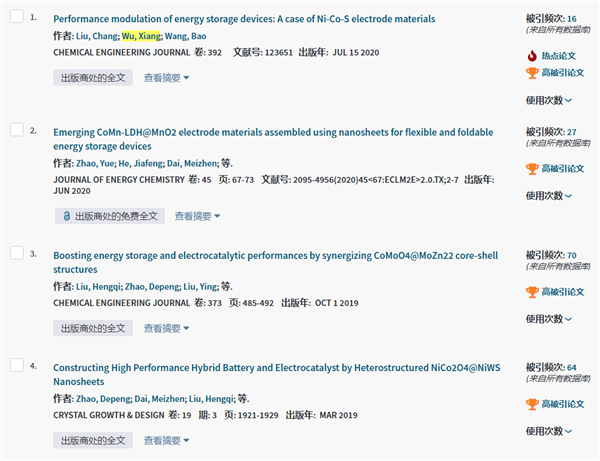Expand 查看摘要 for CoMn-LDH@MnO2 paper
This screenshot has height=461, width=600.
(197, 216)
